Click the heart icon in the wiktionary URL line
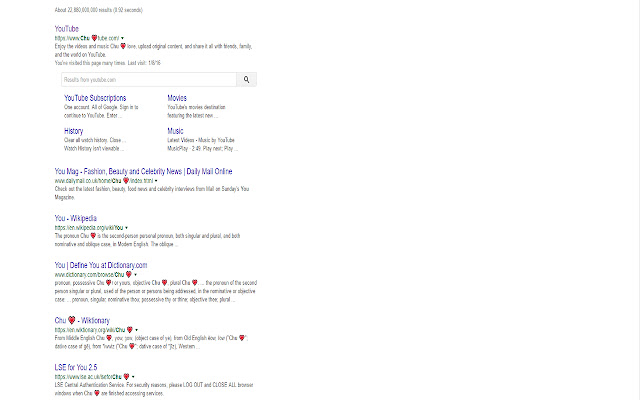This screenshot has height=400, width=640. 129,329
